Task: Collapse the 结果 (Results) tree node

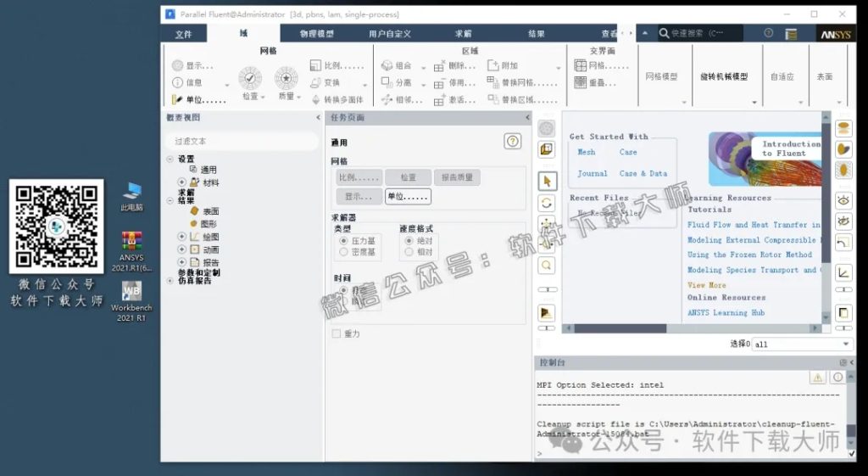Action: pos(170,200)
